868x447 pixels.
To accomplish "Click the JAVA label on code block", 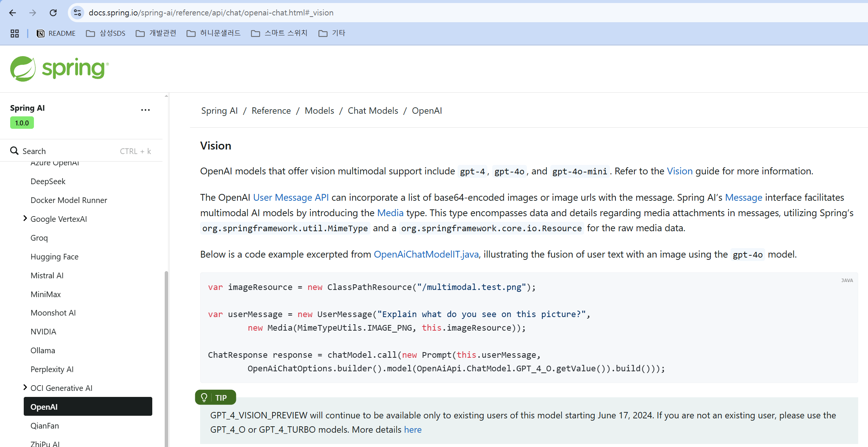I will click(x=847, y=281).
